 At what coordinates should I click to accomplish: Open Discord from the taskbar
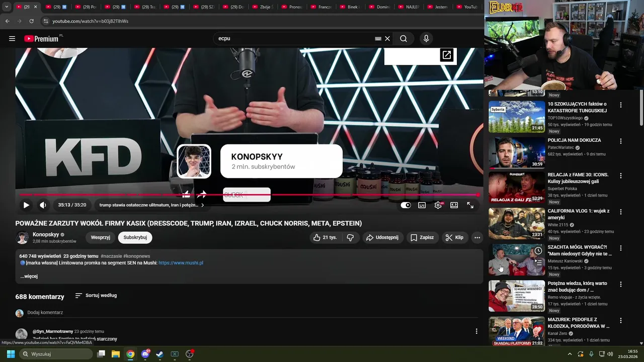click(x=145, y=354)
